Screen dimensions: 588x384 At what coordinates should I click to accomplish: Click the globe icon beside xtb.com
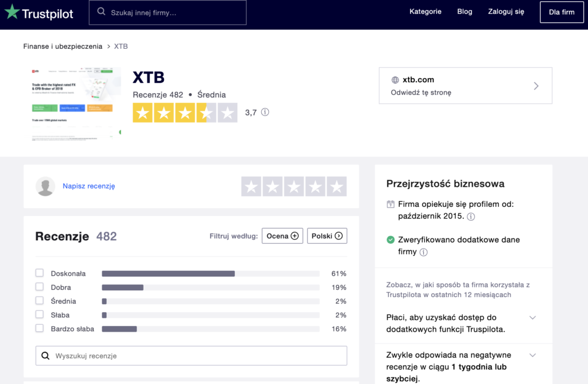pyautogui.click(x=395, y=80)
